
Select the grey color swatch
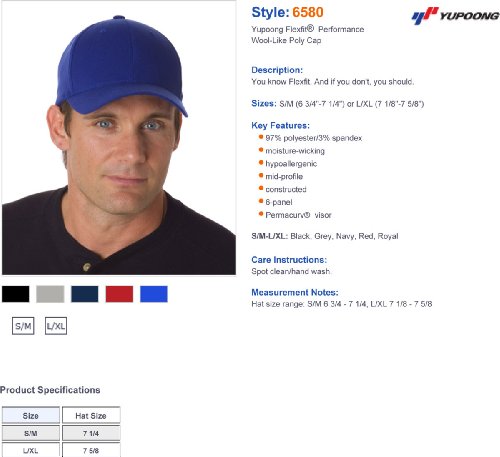tap(50, 294)
